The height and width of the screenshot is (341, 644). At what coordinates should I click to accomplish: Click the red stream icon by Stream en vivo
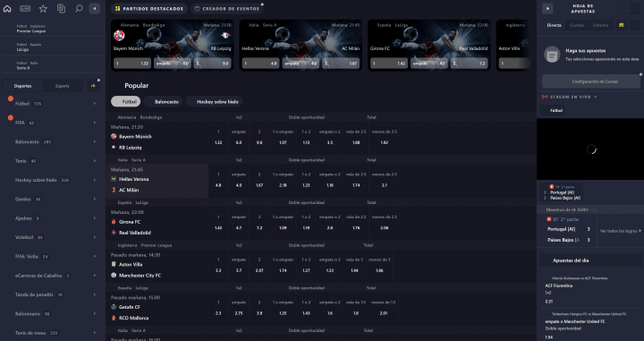click(545, 97)
